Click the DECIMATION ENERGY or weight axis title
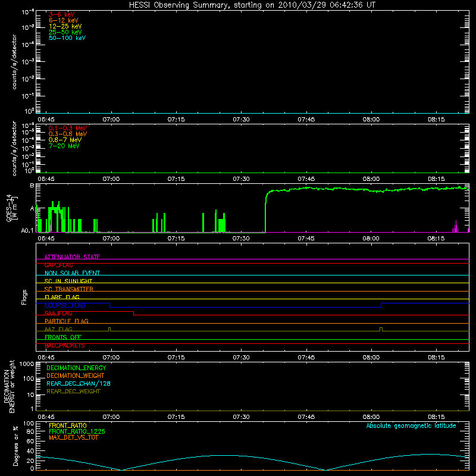The image size is (476, 476). [9, 386]
